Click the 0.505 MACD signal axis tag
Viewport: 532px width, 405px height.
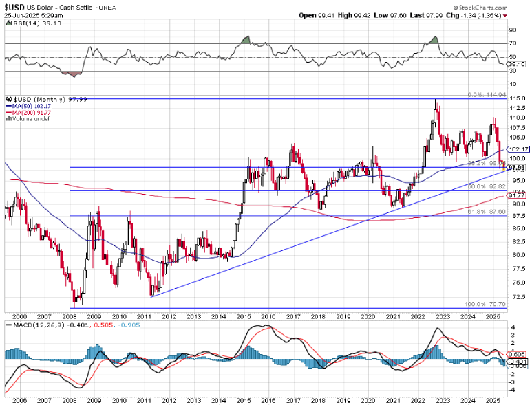(x=517, y=354)
